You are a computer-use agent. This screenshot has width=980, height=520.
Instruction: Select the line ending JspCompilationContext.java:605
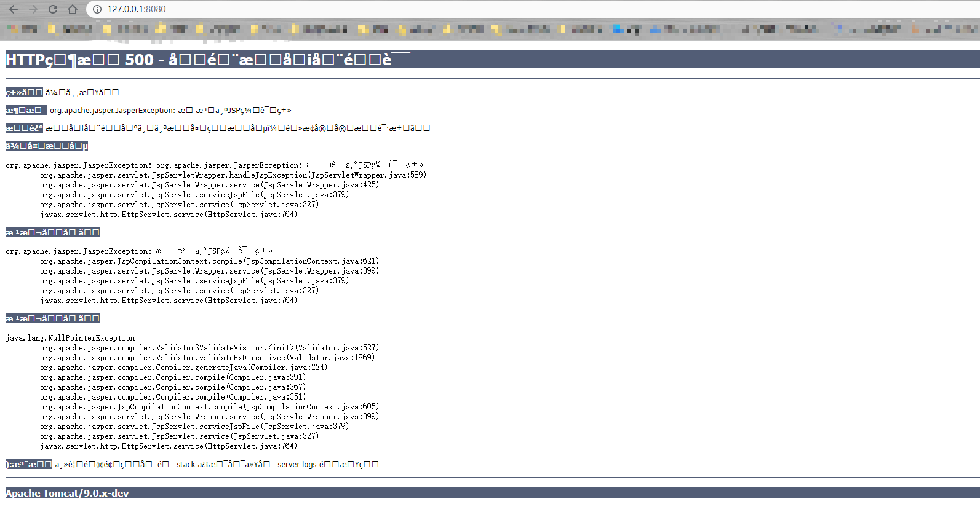coord(209,407)
